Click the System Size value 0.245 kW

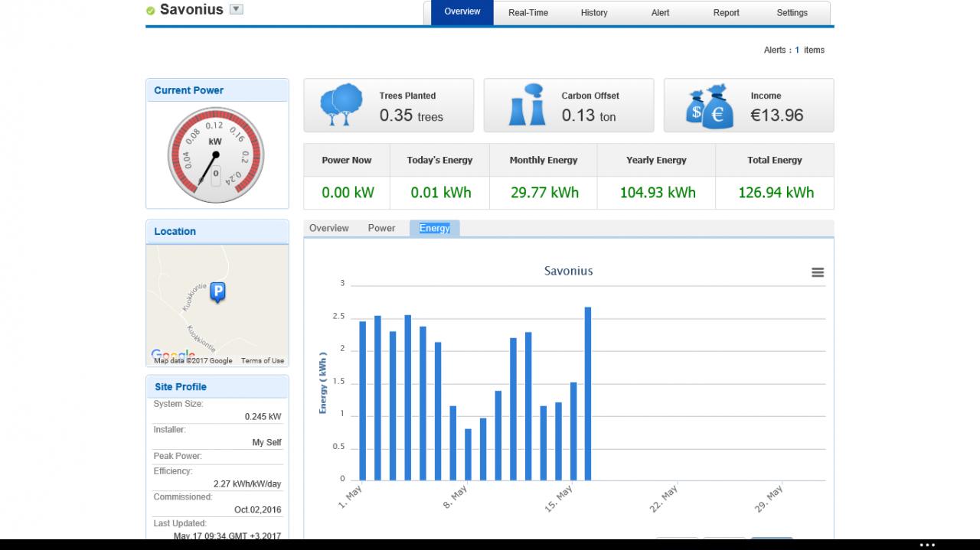(263, 417)
